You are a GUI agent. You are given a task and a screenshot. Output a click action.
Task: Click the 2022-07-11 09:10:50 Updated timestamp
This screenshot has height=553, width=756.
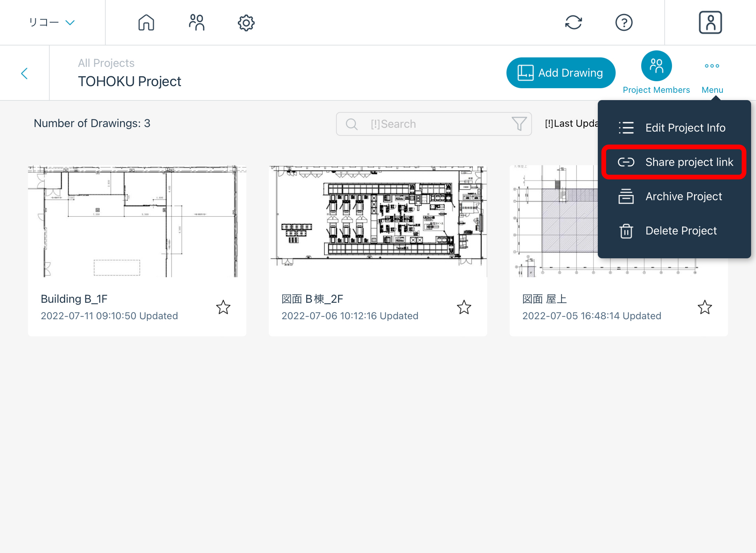(109, 316)
